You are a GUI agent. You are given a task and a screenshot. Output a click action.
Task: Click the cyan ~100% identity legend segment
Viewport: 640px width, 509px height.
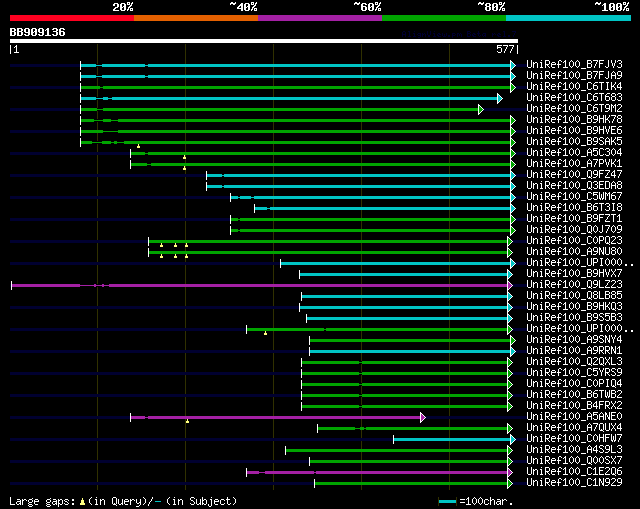(x=569, y=18)
